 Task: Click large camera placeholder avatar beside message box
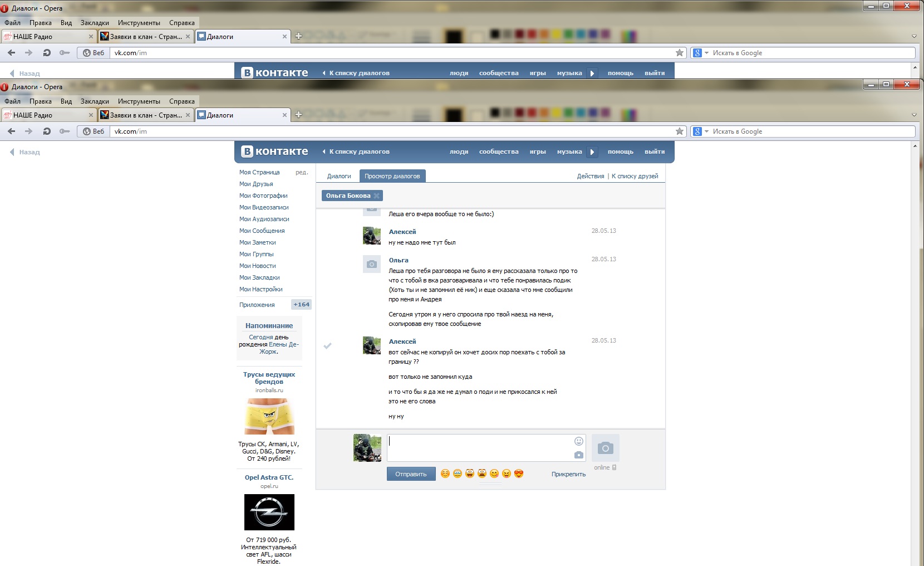coord(605,448)
